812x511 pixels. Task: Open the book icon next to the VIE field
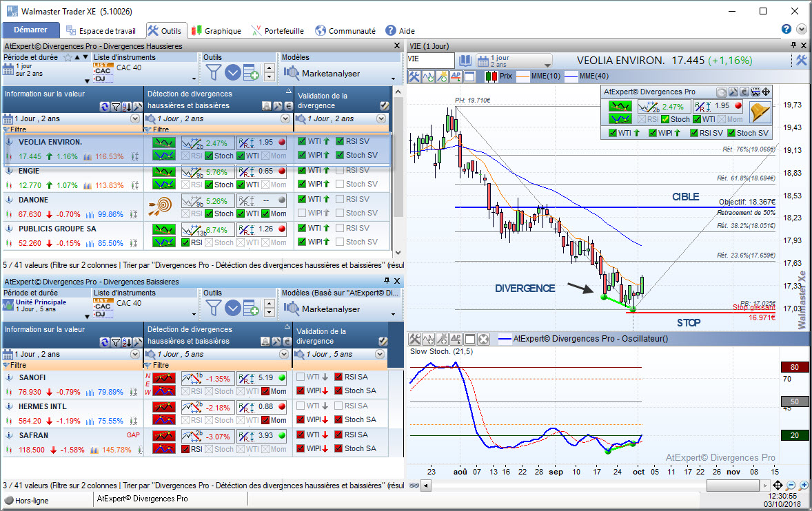(x=465, y=61)
